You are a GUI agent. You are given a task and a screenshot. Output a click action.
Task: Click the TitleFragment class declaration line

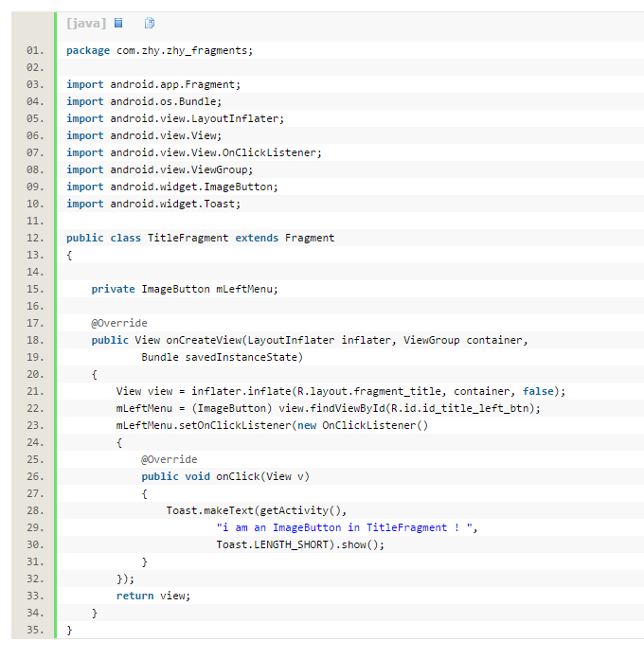200,238
